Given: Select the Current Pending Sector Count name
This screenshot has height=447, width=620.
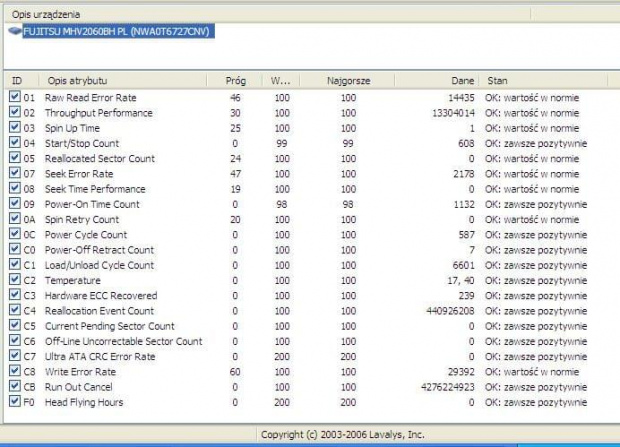Looking at the screenshot, I should (110, 326).
